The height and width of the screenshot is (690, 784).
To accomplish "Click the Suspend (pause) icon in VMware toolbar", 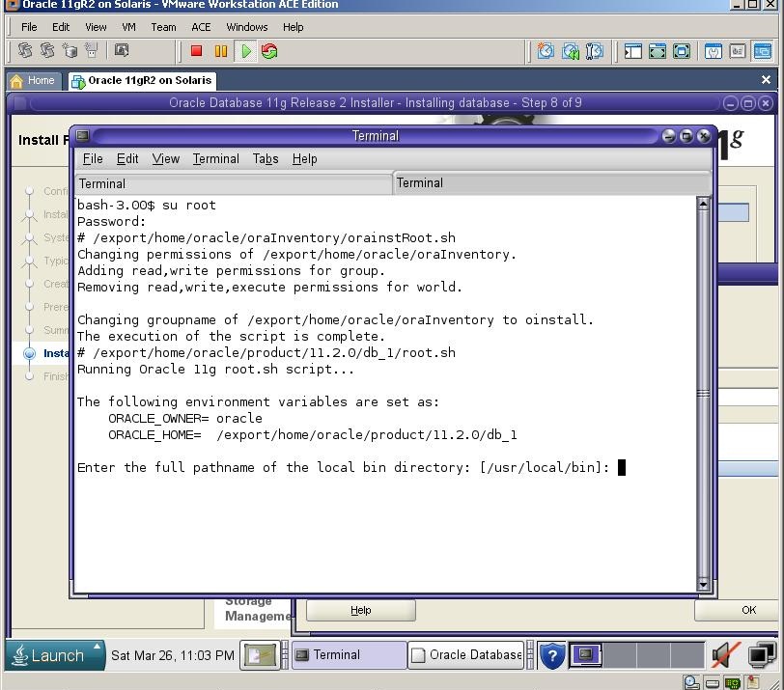I will (x=220, y=50).
